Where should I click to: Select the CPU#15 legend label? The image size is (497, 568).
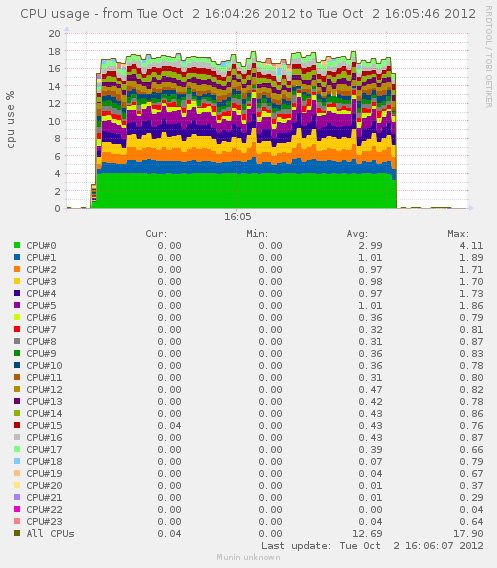tap(44, 425)
